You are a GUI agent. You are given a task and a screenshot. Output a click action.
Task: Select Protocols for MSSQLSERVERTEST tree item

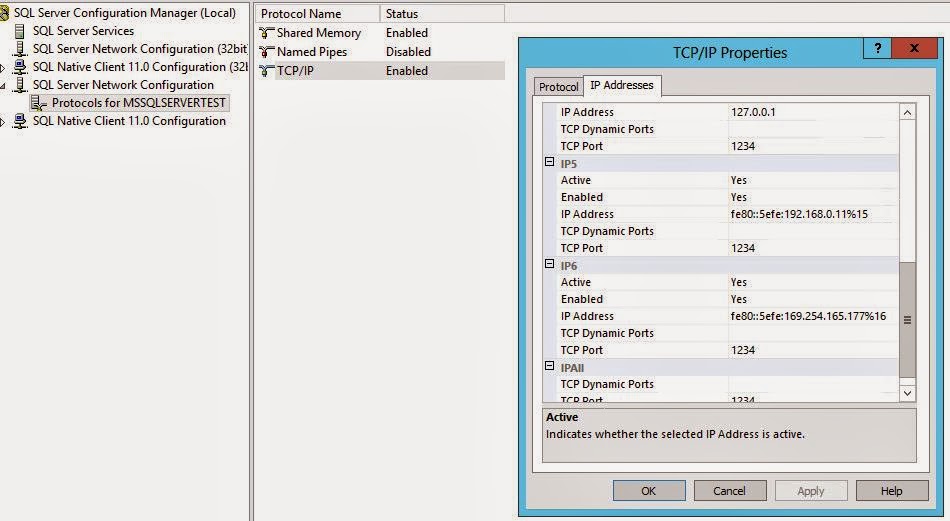(x=139, y=103)
